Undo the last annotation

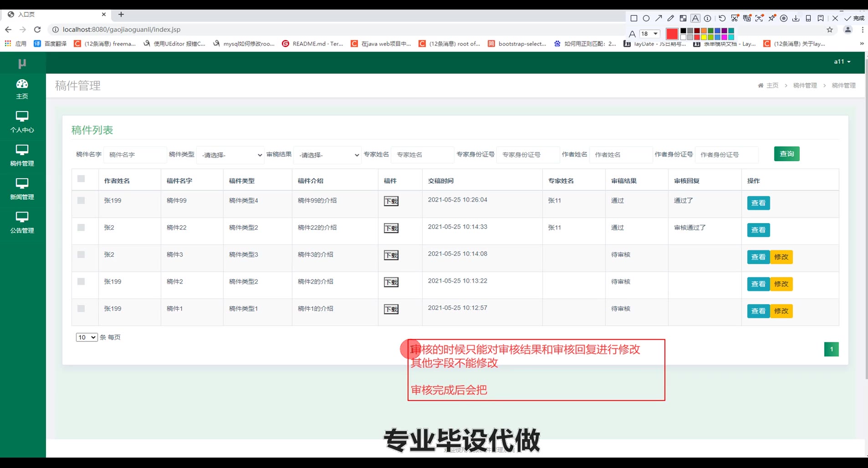tap(722, 18)
